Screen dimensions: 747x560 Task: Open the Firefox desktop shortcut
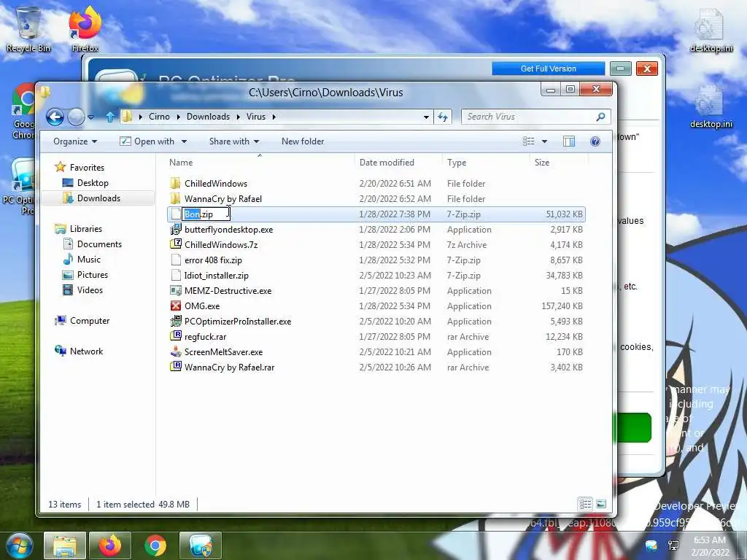coord(85,28)
